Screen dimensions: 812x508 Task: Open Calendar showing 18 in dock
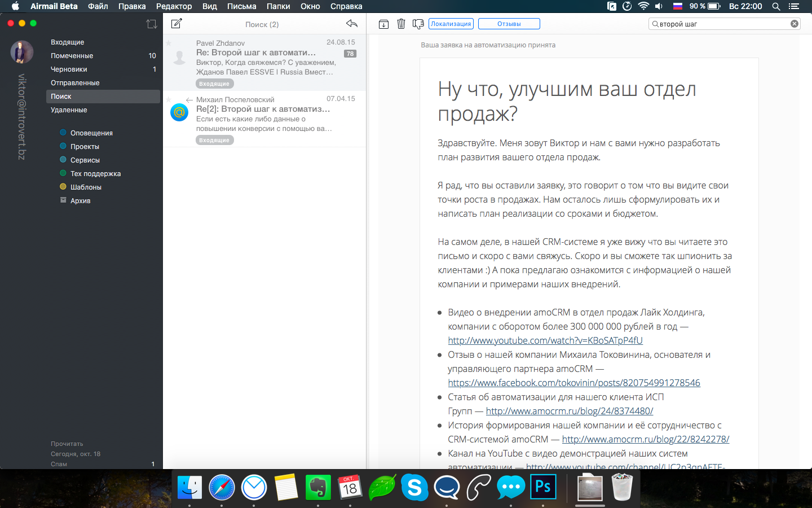[350, 487]
